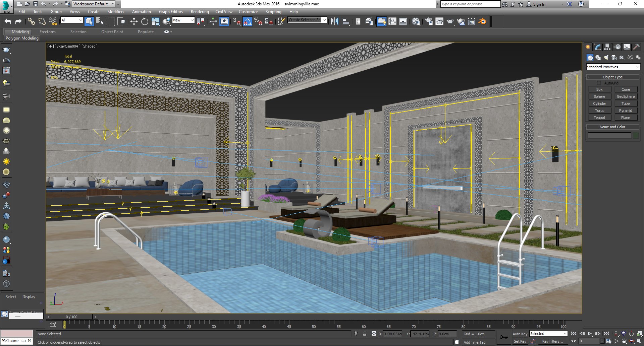Click the Pan View hand icon
The image size is (644, 346).
click(x=624, y=341)
